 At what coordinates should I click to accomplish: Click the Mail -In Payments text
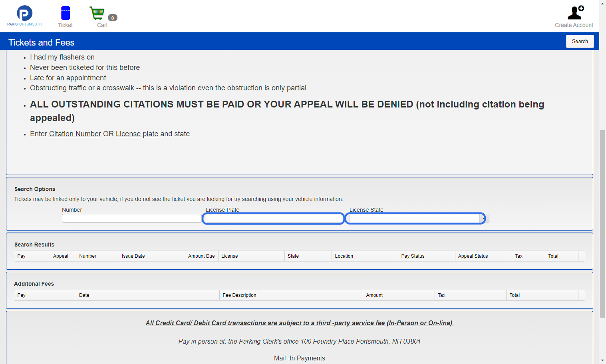(x=300, y=358)
